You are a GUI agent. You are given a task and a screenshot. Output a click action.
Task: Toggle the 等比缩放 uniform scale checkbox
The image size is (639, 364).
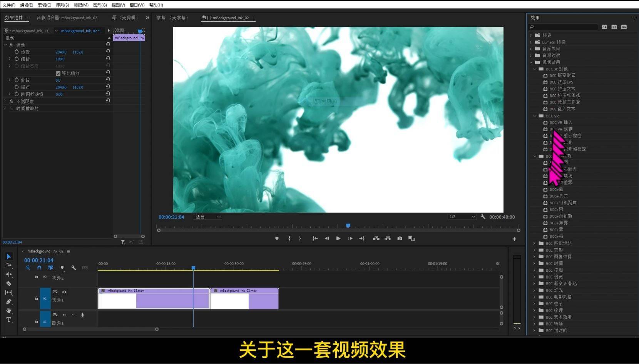tap(58, 73)
